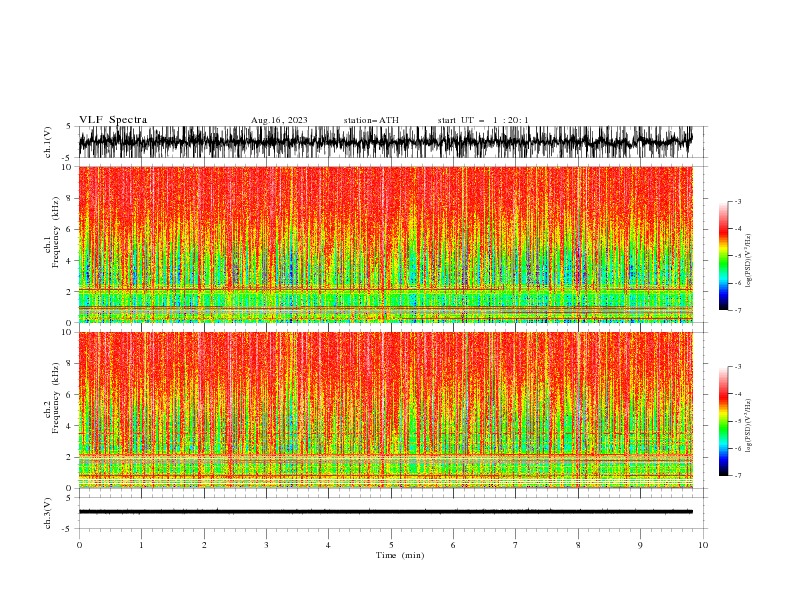Click the "-3" label on ch.1 color bar
This screenshot has height=612, width=792.
pyautogui.click(x=737, y=201)
